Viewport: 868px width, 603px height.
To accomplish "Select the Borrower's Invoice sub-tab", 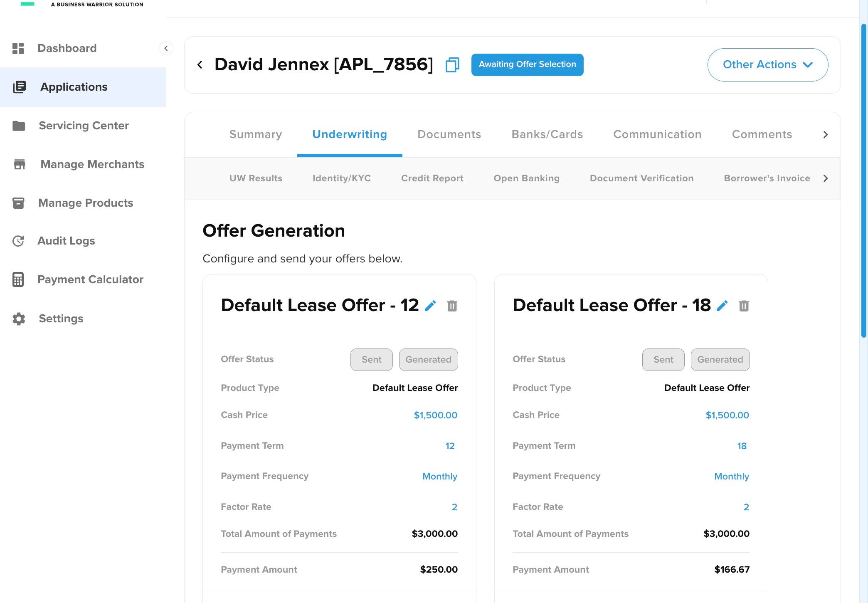I will pyautogui.click(x=767, y=178).
